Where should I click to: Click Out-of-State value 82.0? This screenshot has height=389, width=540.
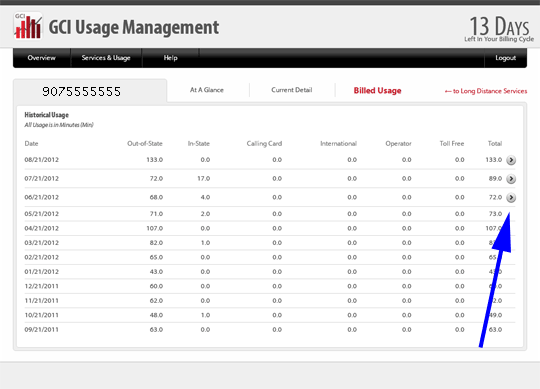point(156,243)
